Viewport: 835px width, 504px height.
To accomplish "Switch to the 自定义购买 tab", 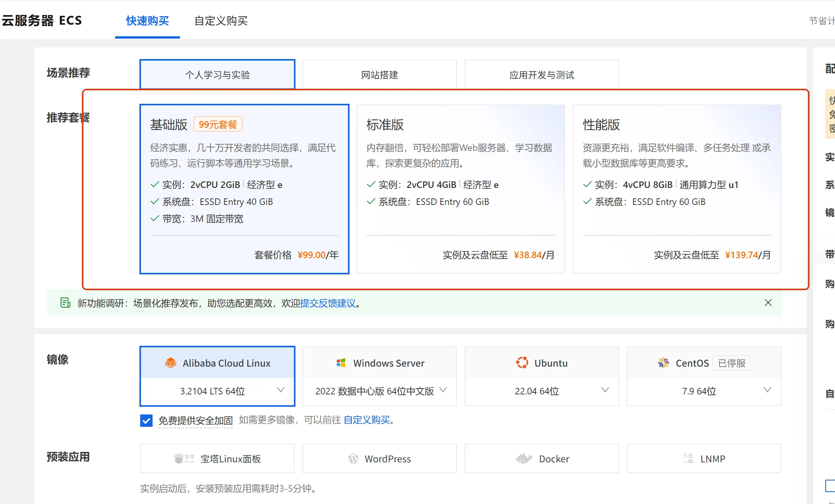I will click(221, 20).
